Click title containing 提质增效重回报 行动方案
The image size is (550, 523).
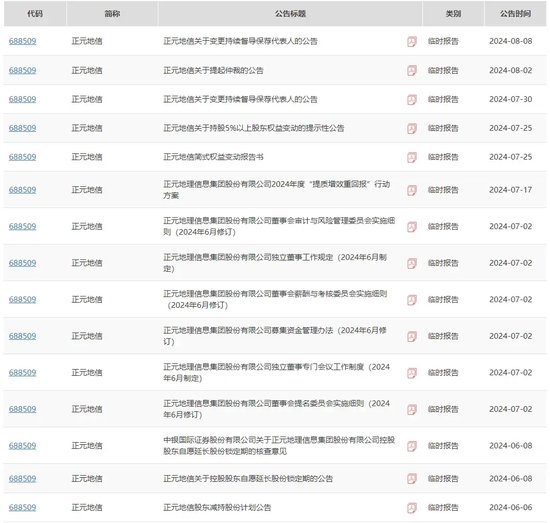click(x=276, y=190)
